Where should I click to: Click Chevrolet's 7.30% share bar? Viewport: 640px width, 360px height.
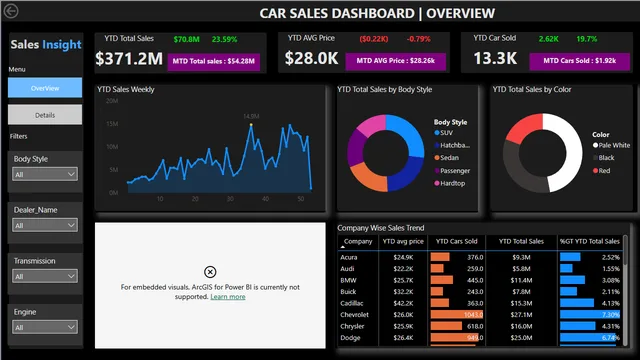point(590,315)
